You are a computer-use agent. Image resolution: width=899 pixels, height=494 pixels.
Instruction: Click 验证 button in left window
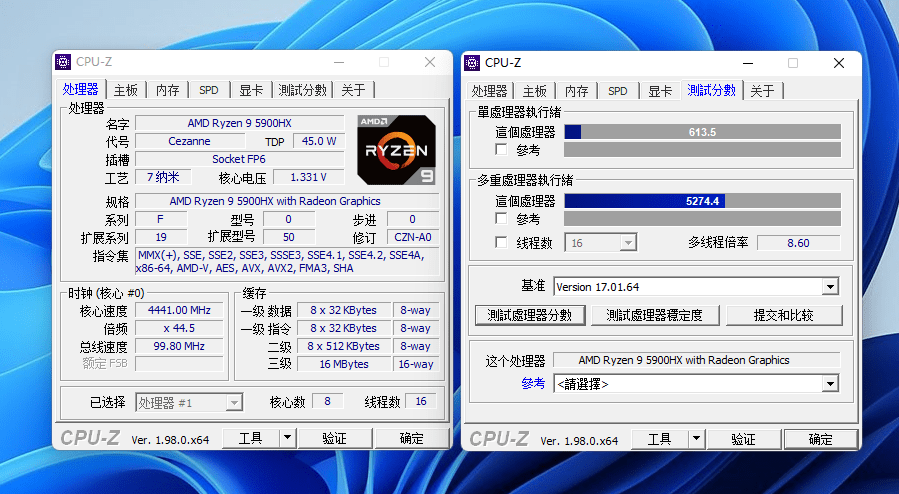tap(334, 438)
